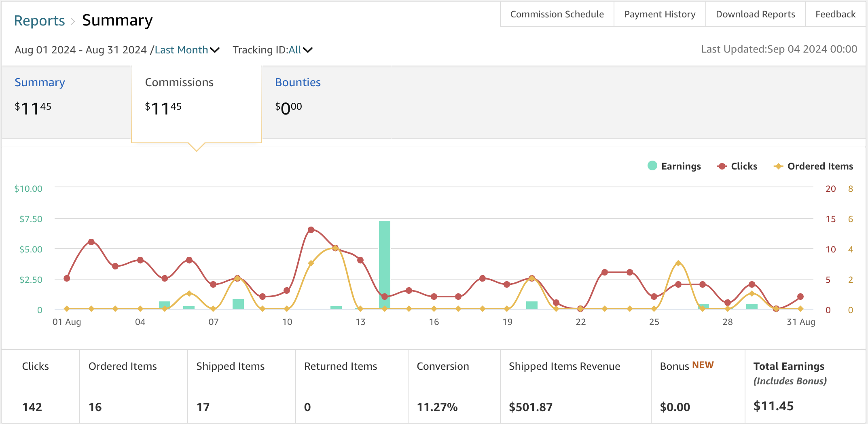Viewport: 868px width, 424px height.
Task: Click the Shipped Items column header
Action: pos(231,366)
